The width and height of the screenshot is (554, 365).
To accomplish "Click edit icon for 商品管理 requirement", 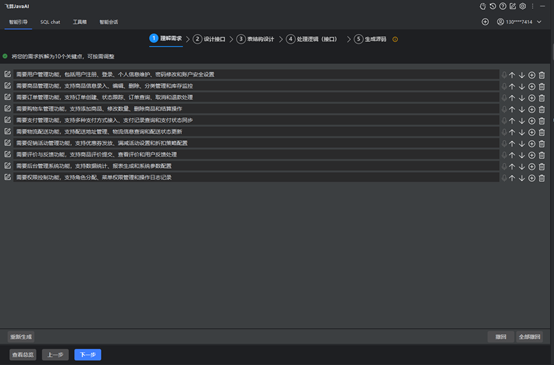I will [x=7, y=86].
